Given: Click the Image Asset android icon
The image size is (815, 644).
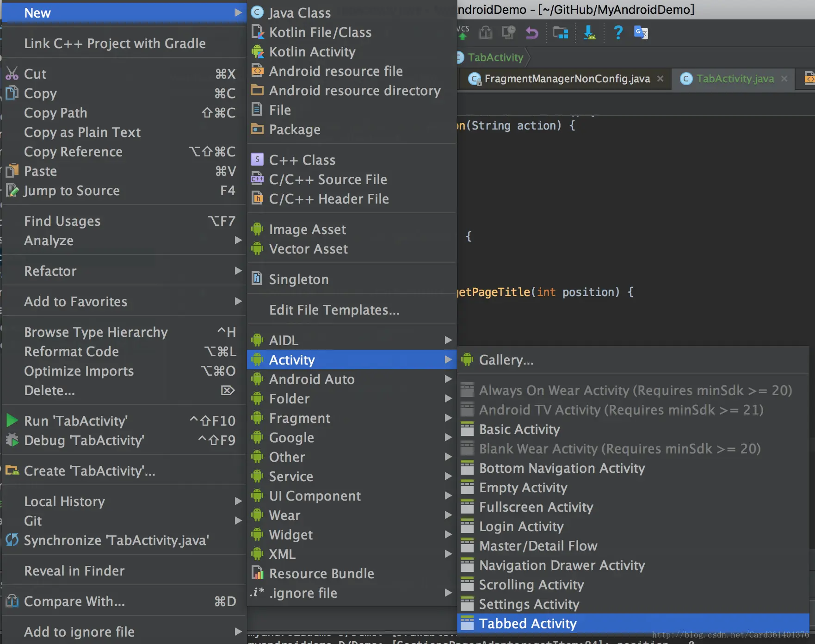Looking at the screenshot, I should click(x=257, y=229).
